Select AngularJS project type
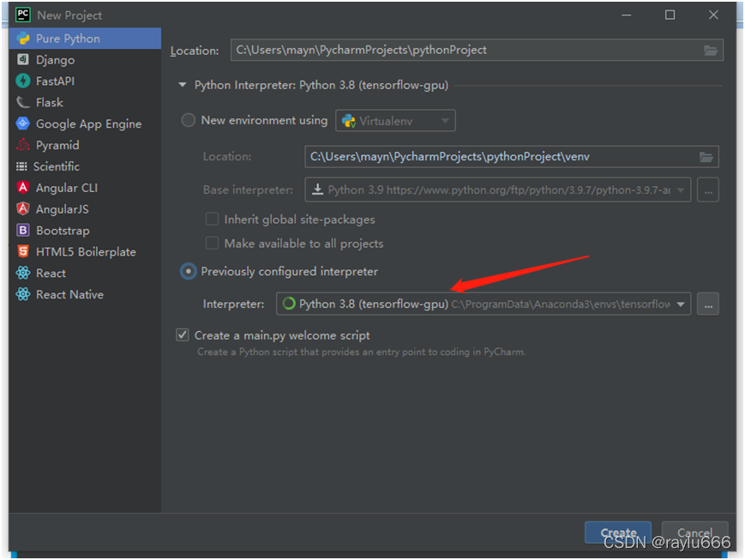The height and width of the screenshot is (560, 745). (x=85, y=209)
